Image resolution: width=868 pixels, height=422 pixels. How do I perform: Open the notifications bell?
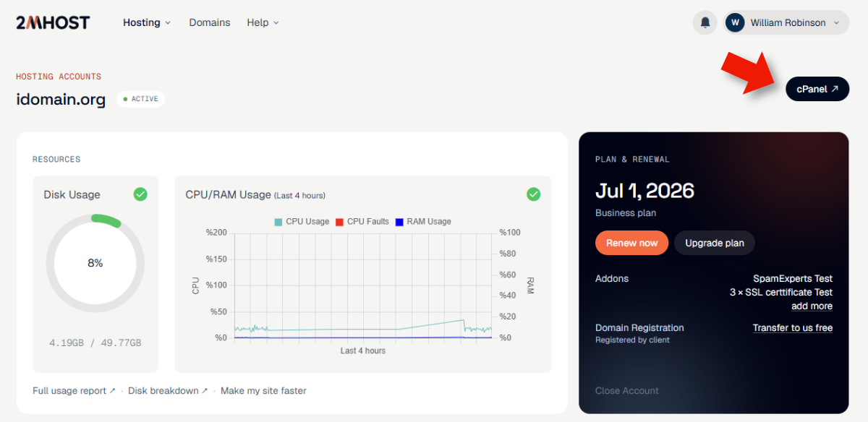[705, 22]
